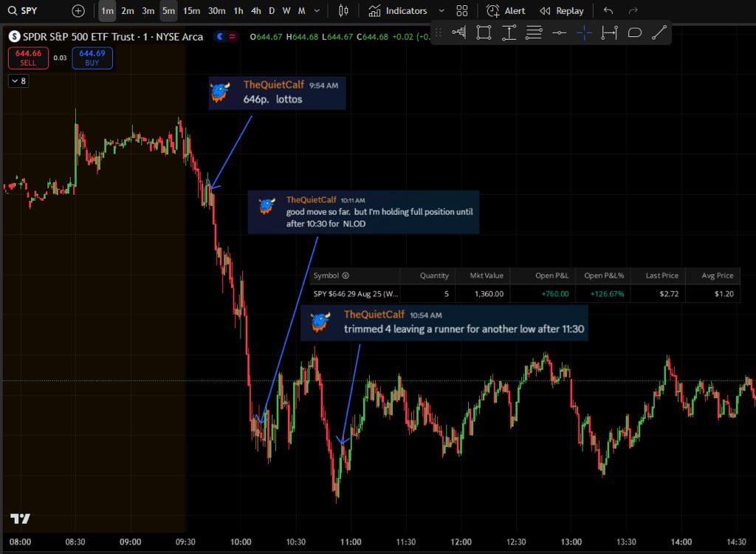The width and height of the screenshot is (756, 554).
Task: Click the circular S symbol logo
Action: pos(15,37)
